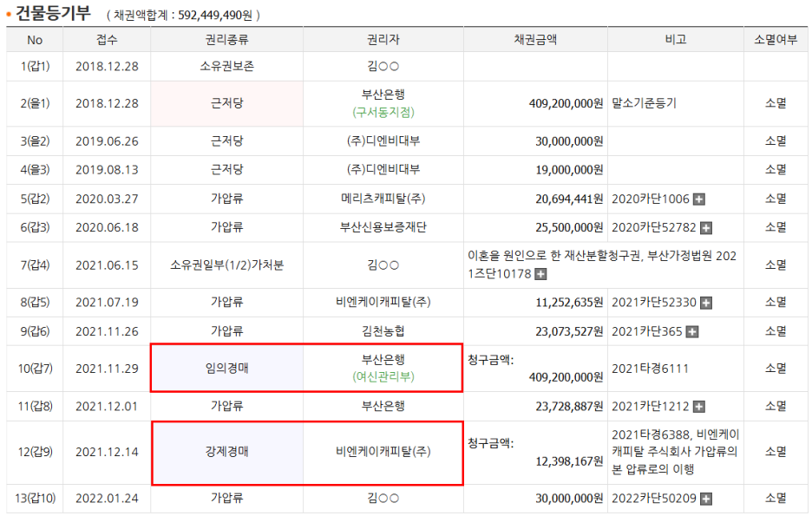Click the green 여신관리부 link
812x516 pixels.
pyautogui.click(x=383, y=377)
